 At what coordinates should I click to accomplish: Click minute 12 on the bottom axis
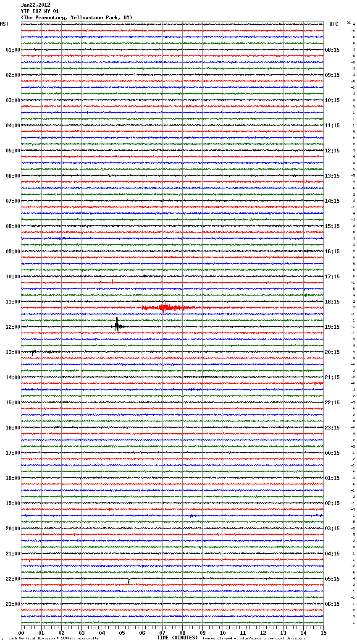coord(263,633)
